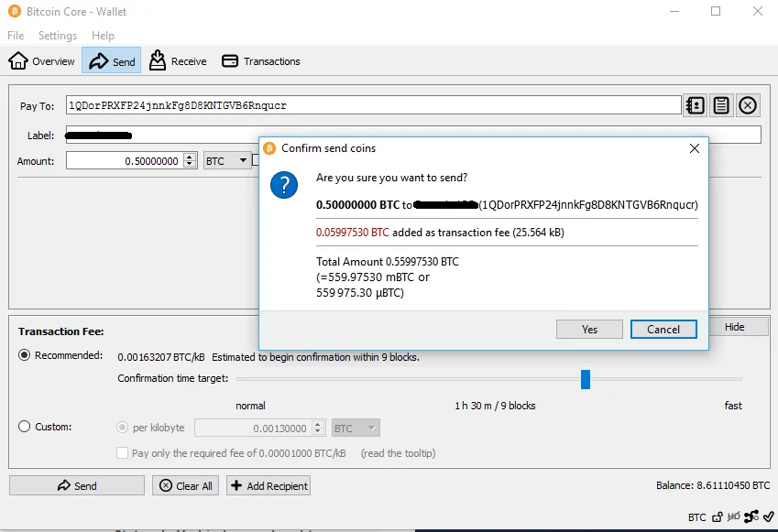Click the 1 h 30 m / 9 blocks label
This screenshot has width=778, height=532.
tap(495, 406)
